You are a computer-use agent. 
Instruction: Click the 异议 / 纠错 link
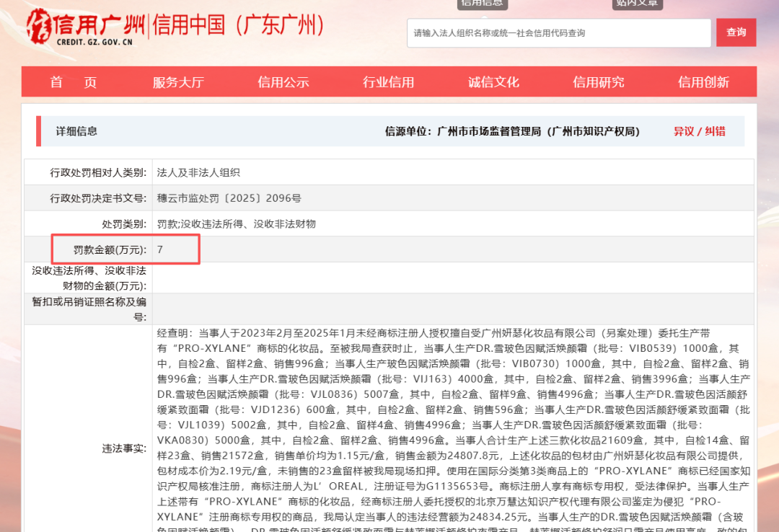pos(700,132)
